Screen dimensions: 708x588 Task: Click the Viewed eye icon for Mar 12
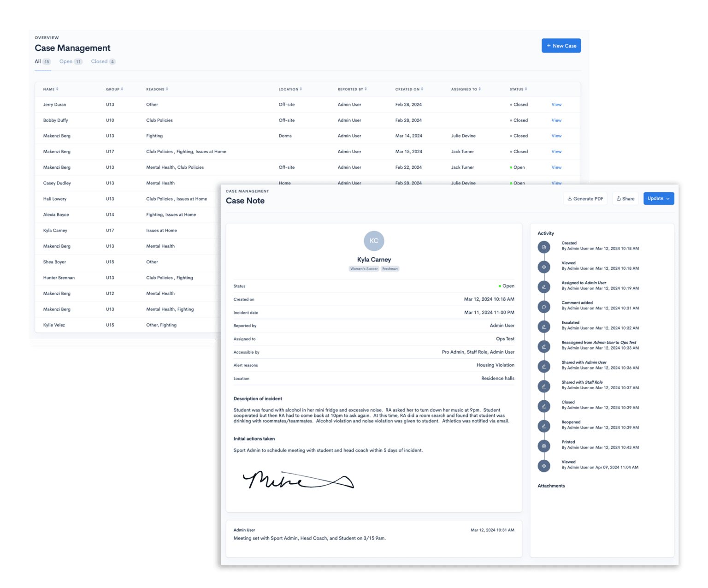click(x=544, y=267)
